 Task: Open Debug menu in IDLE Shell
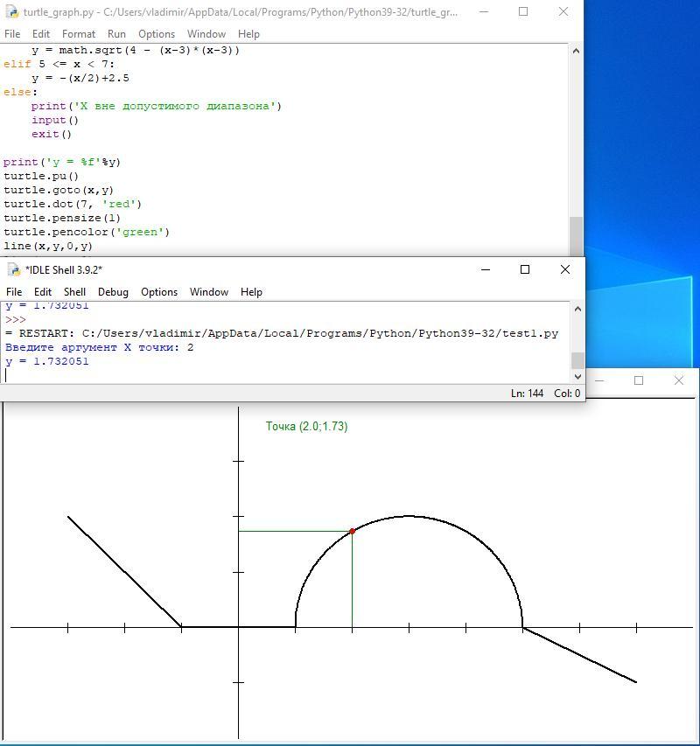point(113,291)
